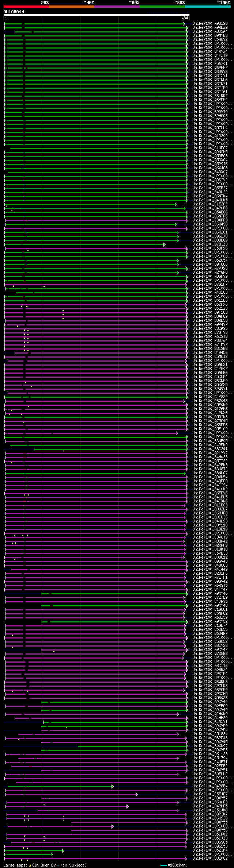Open hit UniRef100_Q5ZLU4
The height and width of the screenshot is (868, 234).
point(210,128)
